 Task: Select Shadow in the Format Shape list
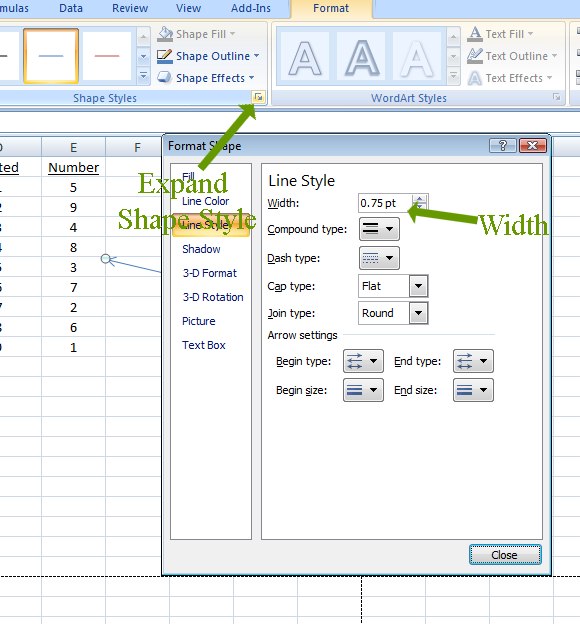(201, 249)
